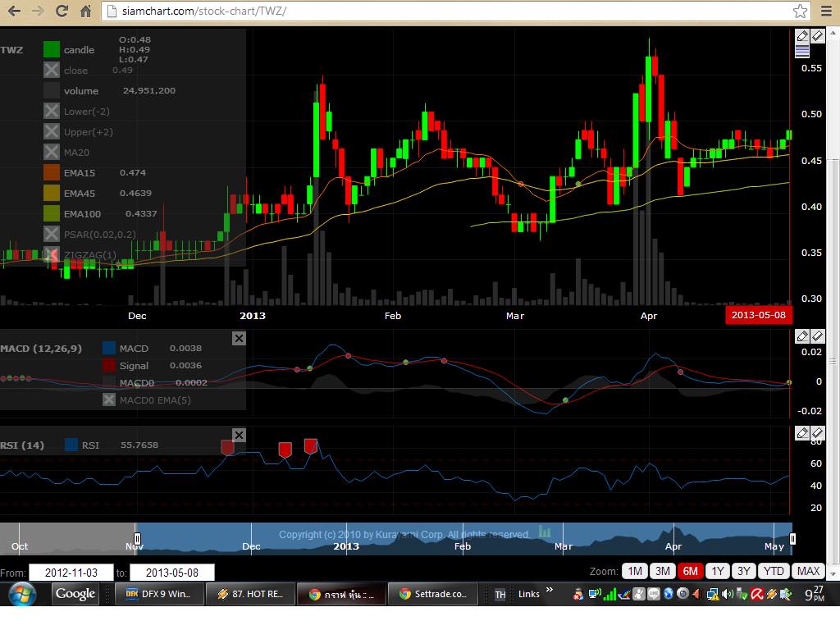Grab the right navigator range handle
The image size is (840, 630).
pyautogui.click(x=793, y=538)
